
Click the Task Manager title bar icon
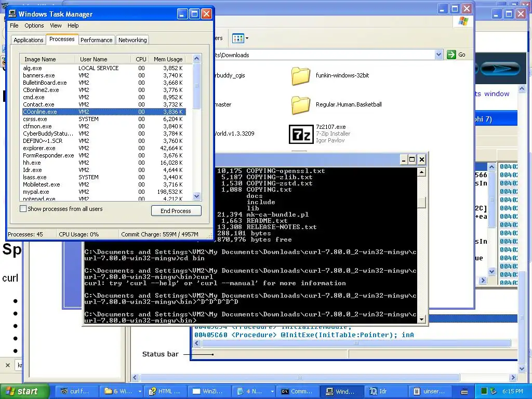click(12, 14)
